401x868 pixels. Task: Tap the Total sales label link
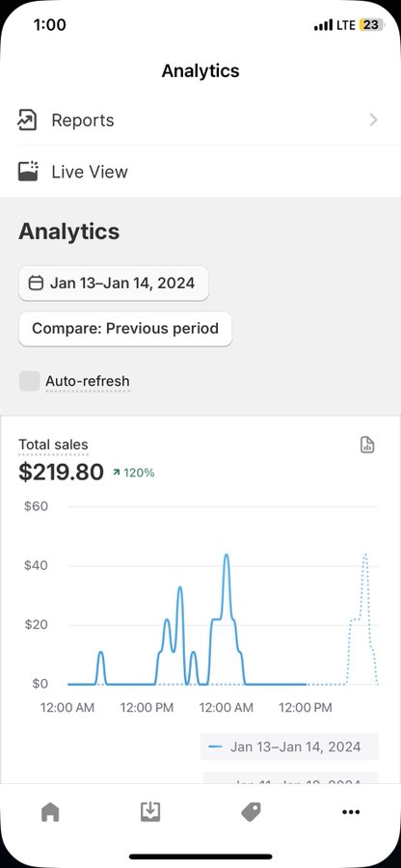(53, 445)
